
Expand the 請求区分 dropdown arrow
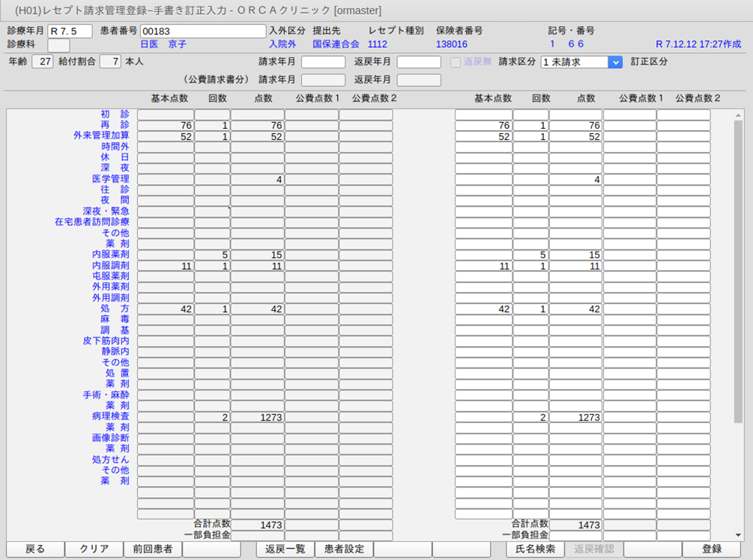(x=616, y=62)
